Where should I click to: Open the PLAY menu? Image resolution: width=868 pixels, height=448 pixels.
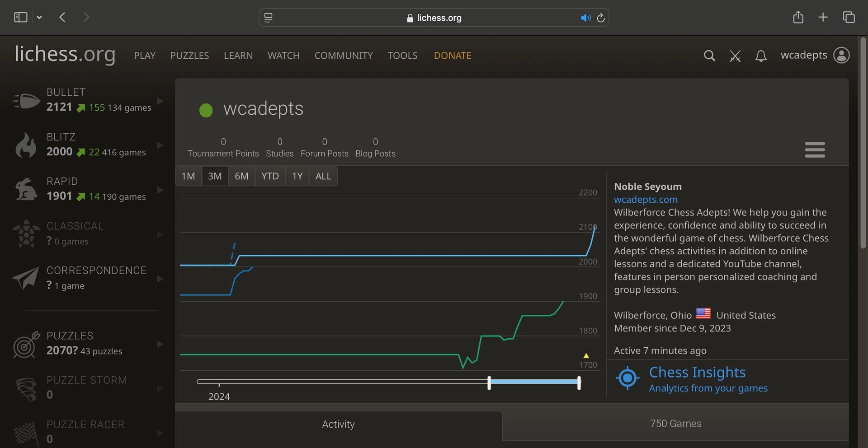pos(145,56)
